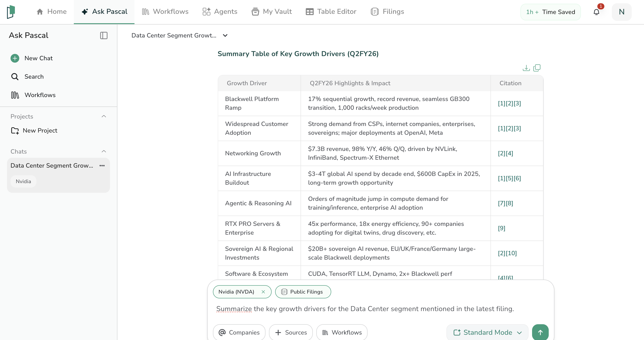Click the copy table icon
644x340 pixels.
point(537,68)
